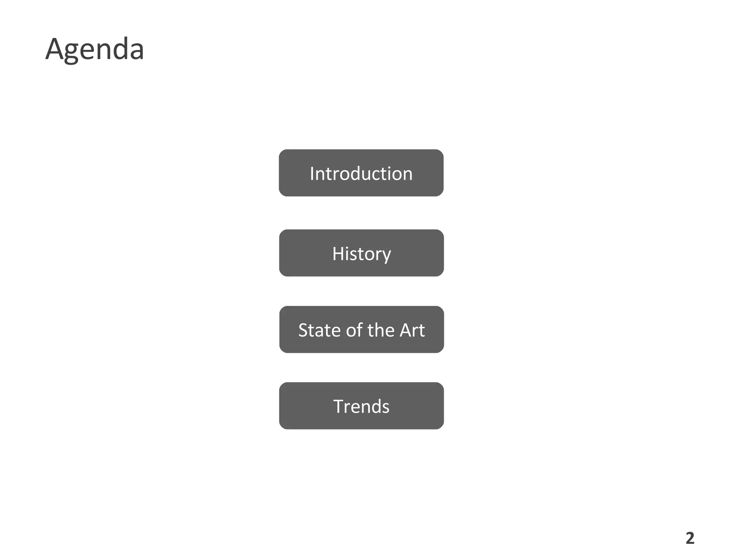
Task: Open the State of the Art section
Action: 361,330
